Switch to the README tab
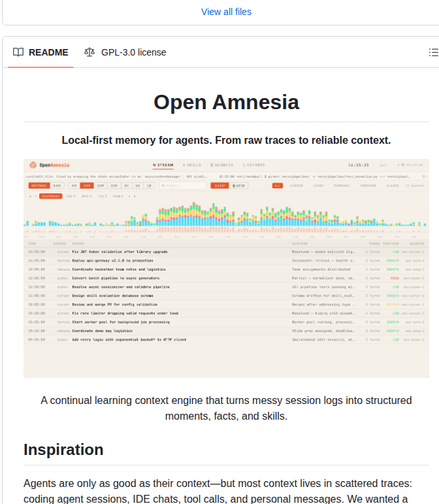 click(x=41, y=52)
